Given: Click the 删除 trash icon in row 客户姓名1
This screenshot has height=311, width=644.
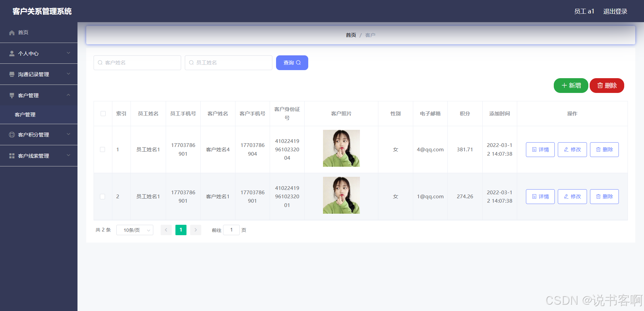Looking at the screenshot, I should 598,197.
